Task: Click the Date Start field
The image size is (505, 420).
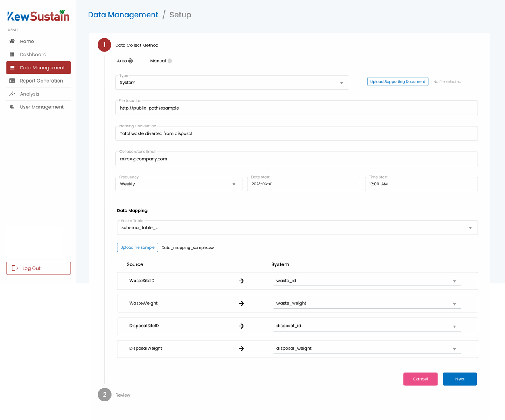Action: pyautogui.click(x=303, y=184)
